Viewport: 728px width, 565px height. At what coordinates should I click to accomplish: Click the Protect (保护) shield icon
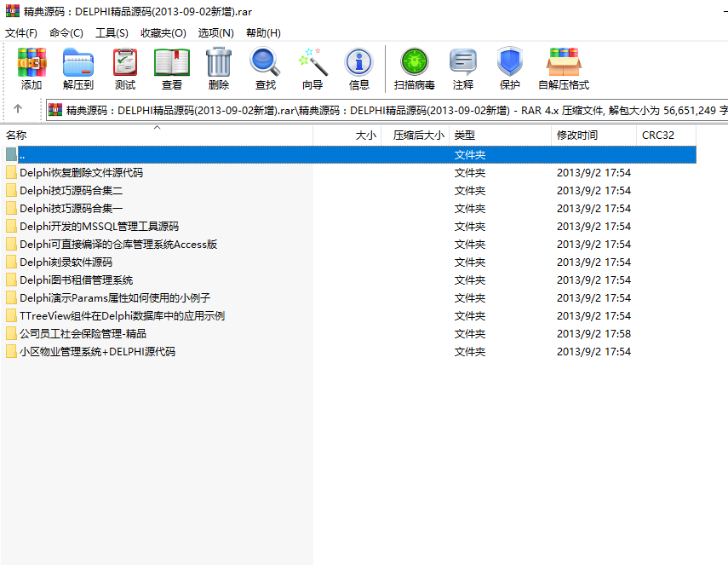[x=510, y=68]
